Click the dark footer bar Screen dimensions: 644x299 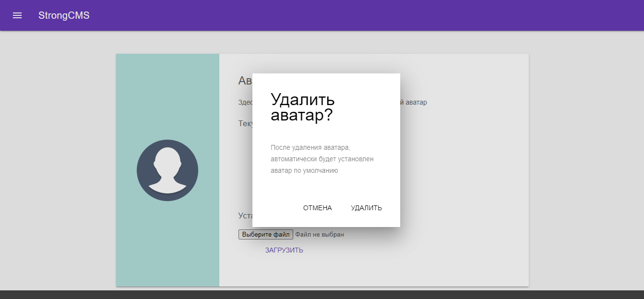click(322, 295)
